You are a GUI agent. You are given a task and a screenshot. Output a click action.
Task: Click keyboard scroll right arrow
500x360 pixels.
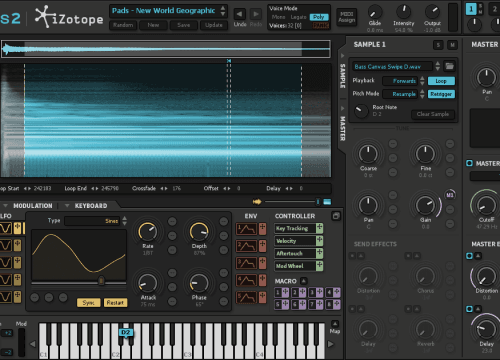pyautogui.click(x=331, y=344)
